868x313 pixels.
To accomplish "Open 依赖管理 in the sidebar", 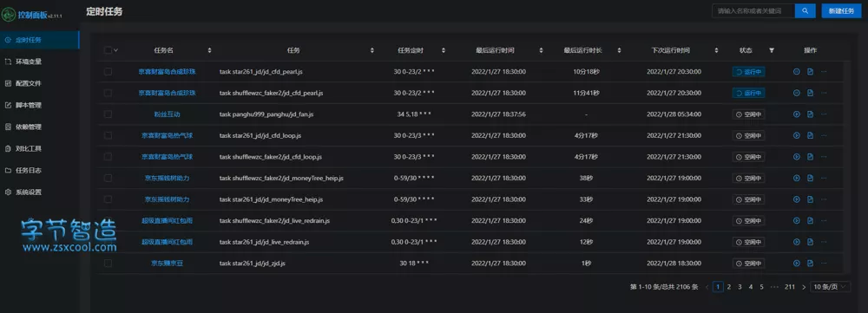I will (x=39, y=127).
